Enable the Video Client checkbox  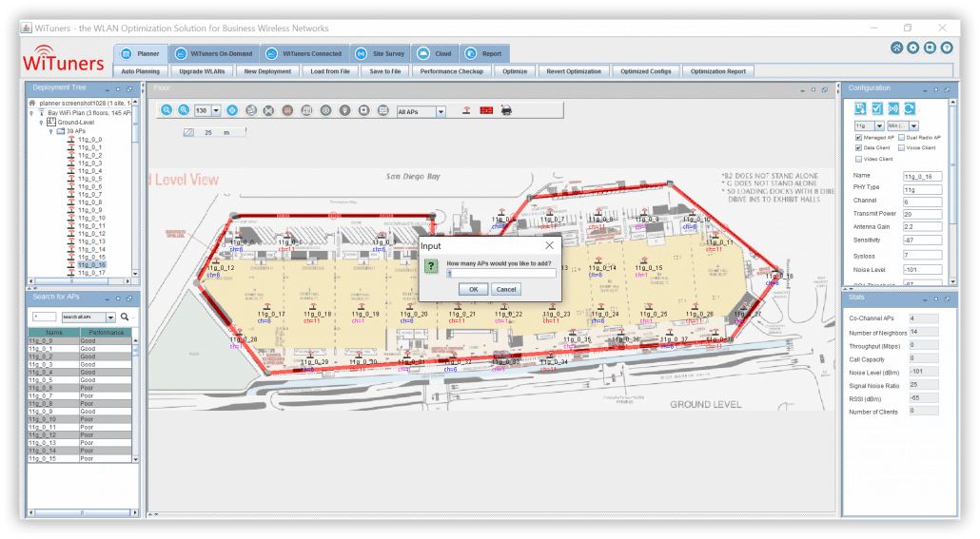(x=858, y=159)
